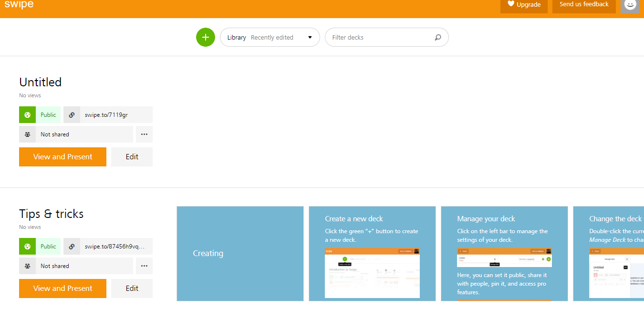Open the Library Recently edited dropdown

coord(270,37)
